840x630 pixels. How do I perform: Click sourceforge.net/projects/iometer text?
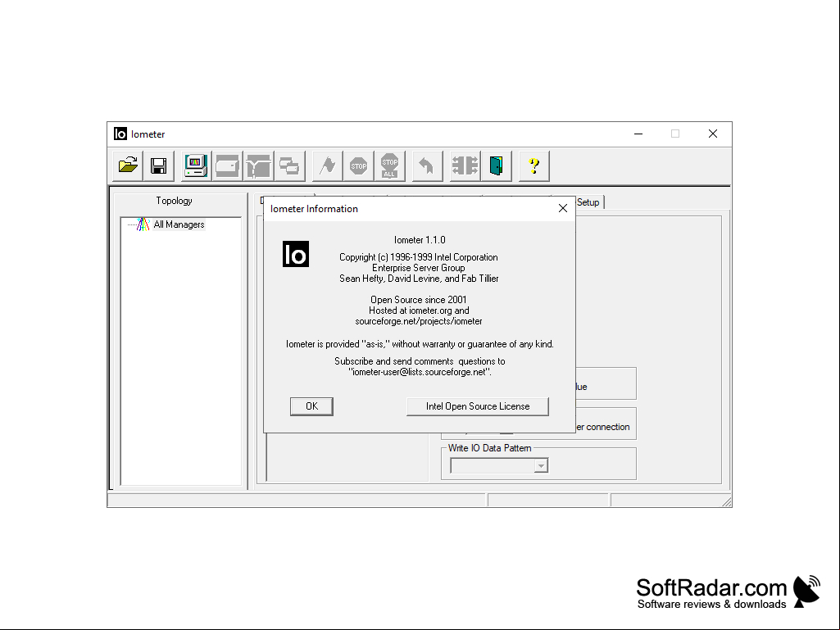(x=419, y=321)
